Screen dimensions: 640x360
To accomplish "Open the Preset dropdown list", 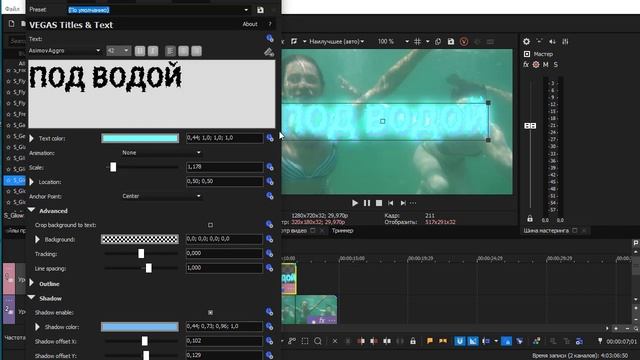I will pos(246,10).
